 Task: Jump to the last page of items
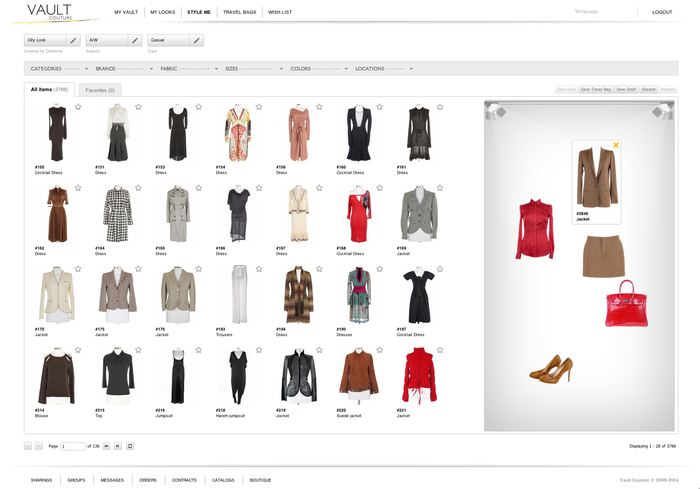(x=118, y=446)
